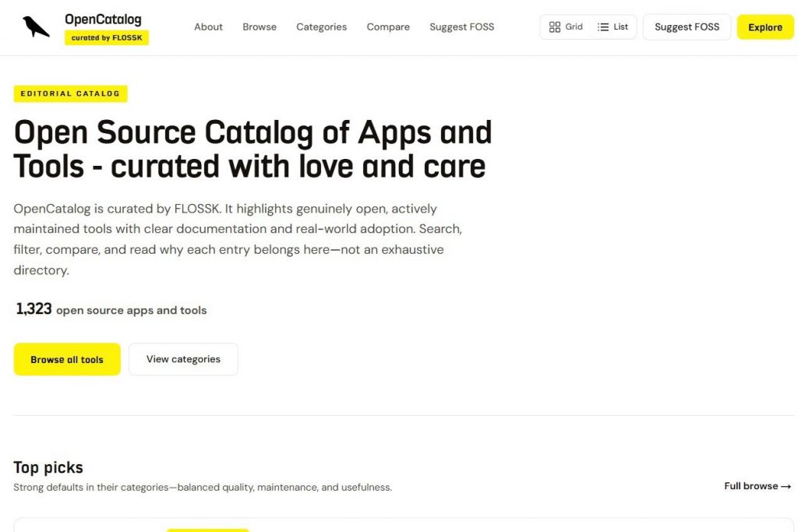Screen dimensions: 798x532
Task: Click the grid squares icon
Action: click(555, 27)
